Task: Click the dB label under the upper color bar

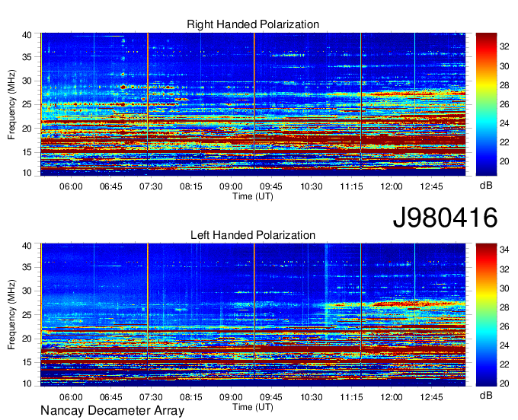Action: coord(486,186)
